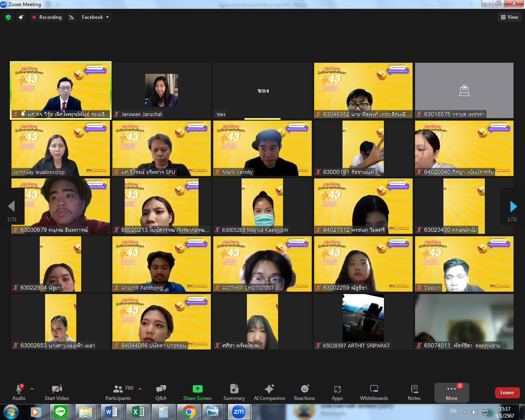Expand the Participants options caret
This screenshot has height=420, width=525.
tap(140, 388)
